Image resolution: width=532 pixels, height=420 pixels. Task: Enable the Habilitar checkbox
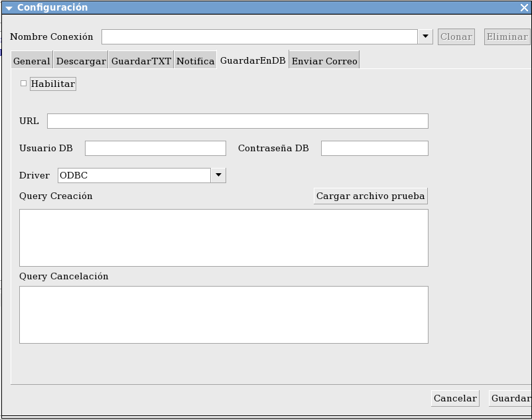coord(24,84)
